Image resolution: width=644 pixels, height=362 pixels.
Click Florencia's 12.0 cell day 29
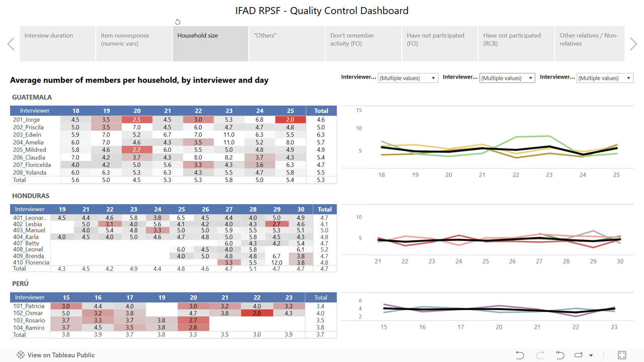point(277,262)
